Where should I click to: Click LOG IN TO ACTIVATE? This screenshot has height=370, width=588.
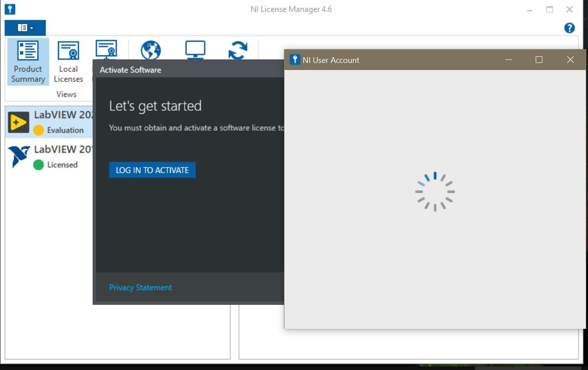click(x=152, y=170)
